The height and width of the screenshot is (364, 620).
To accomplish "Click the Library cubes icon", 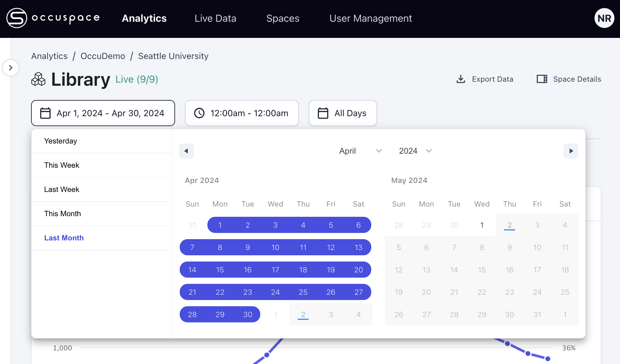I will point(39,79).
